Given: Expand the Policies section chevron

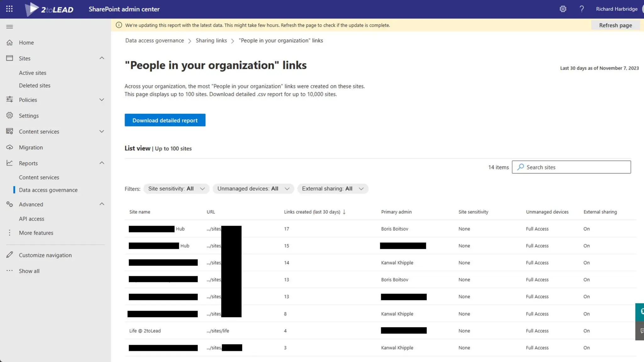Looking at the screenshot, I should pos(102,100).
